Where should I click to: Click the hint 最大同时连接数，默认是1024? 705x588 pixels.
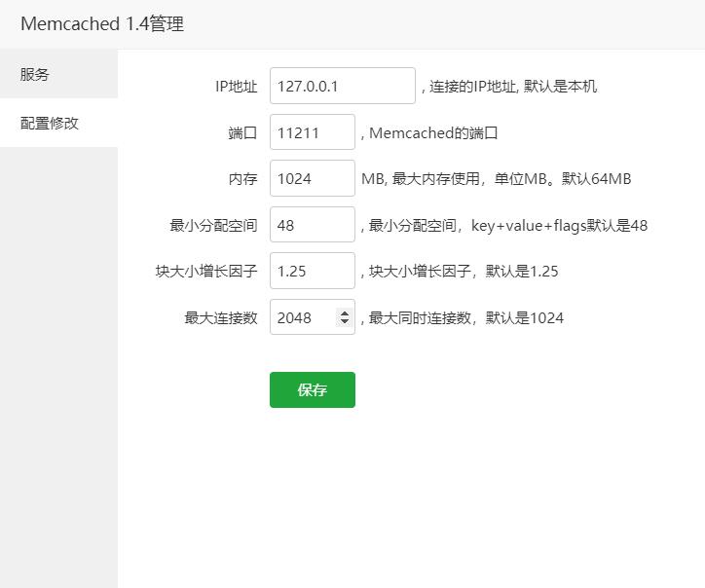point(466,318)
